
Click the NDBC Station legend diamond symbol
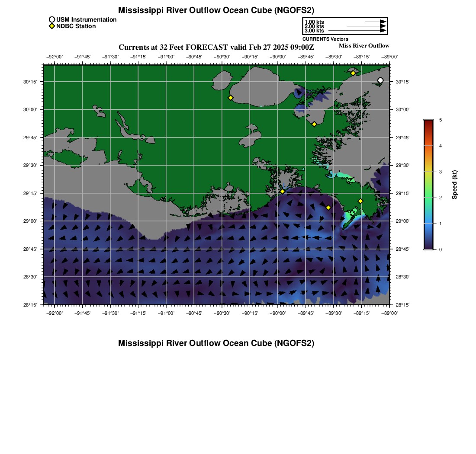click(52, 26)
